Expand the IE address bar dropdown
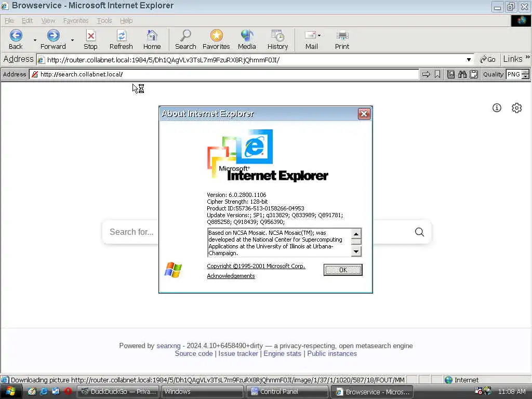 pyautogui.click(x=469, y=60)
